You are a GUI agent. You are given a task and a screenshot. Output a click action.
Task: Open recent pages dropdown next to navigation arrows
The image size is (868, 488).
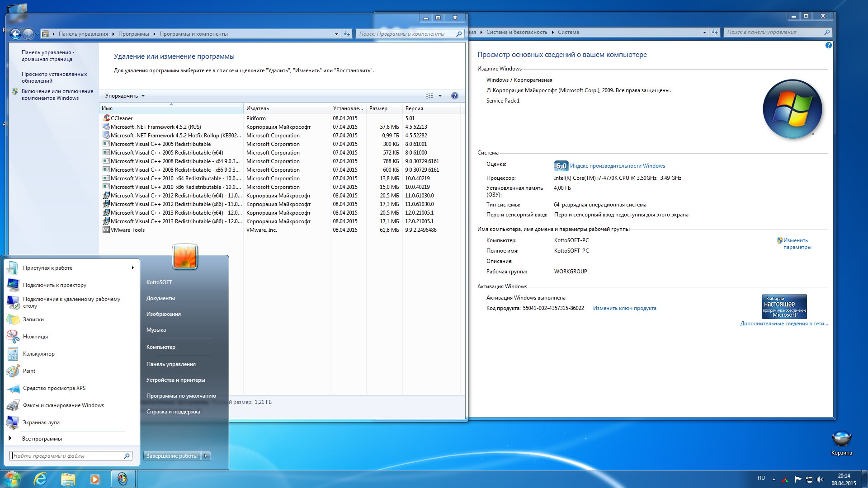(37, 34)
